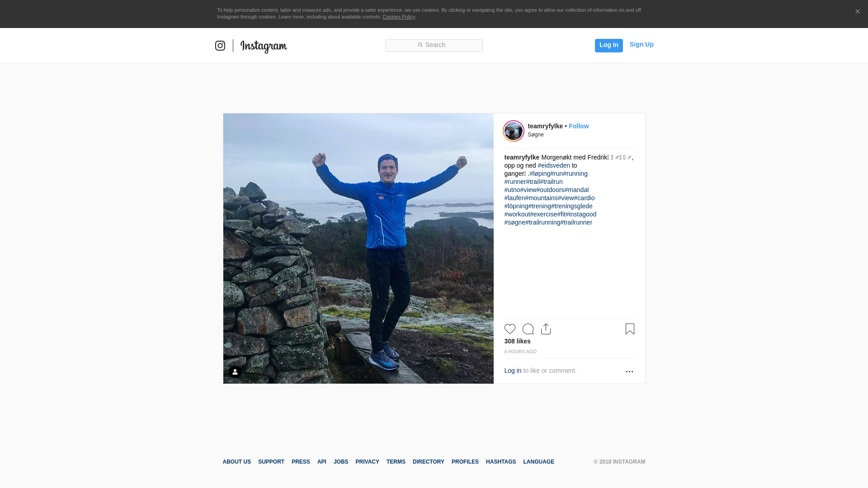
Task: Click the Sign Up link
Action: [641, 44]
